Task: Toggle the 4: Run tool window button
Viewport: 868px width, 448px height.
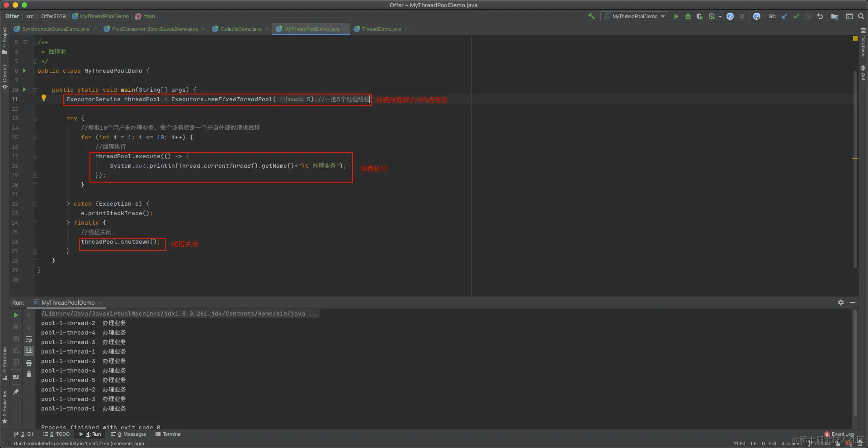Action: [x=90, y=434]
